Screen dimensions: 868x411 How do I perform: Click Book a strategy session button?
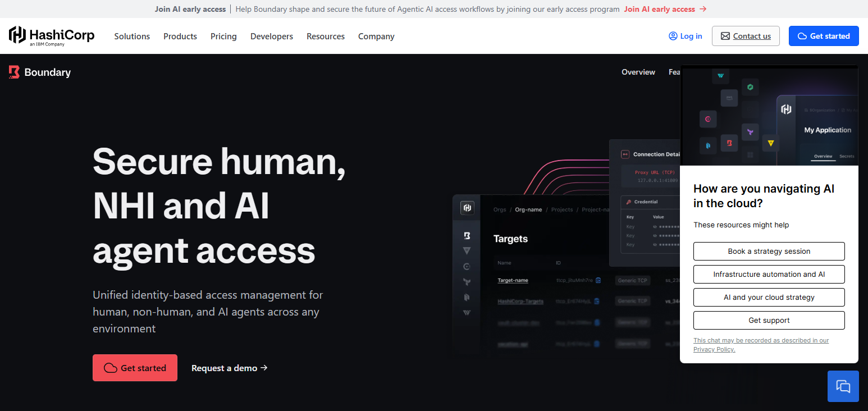pos(769,251)
